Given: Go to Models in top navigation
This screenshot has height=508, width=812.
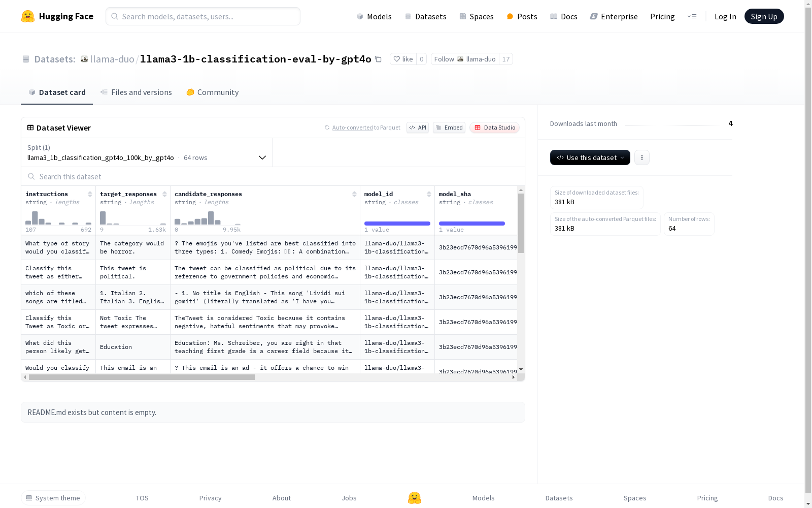Looking at the screenshot, I should tap(374, 16).
